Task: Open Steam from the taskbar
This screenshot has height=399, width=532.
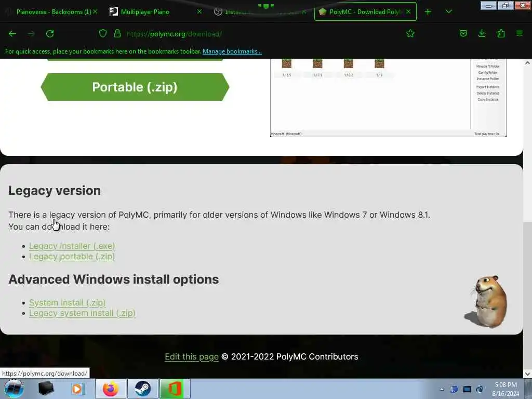Action: 142,389
